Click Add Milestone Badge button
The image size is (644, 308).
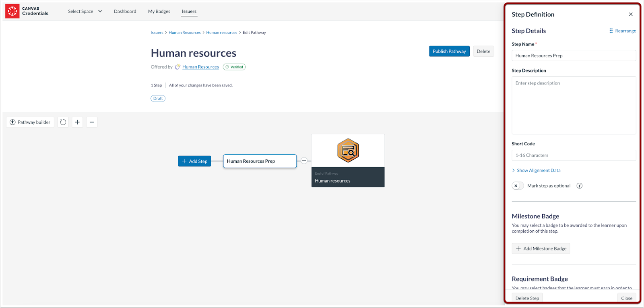tap(541, 248)
